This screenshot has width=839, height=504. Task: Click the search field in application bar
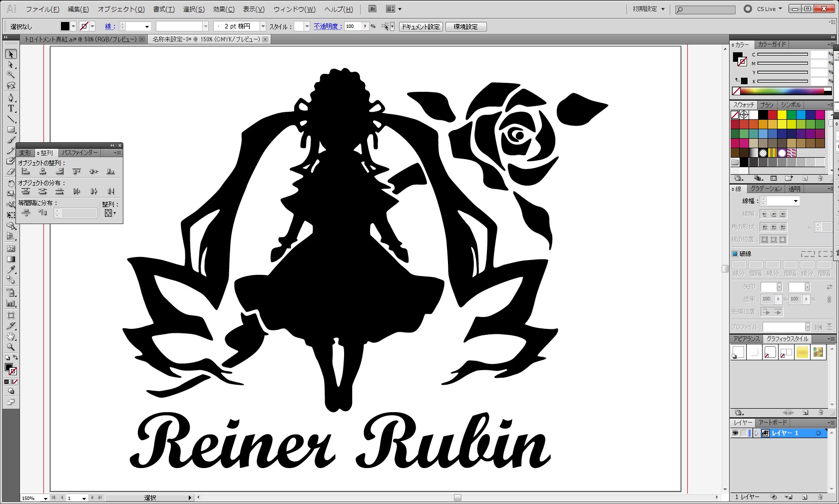(x=705, y=9)
